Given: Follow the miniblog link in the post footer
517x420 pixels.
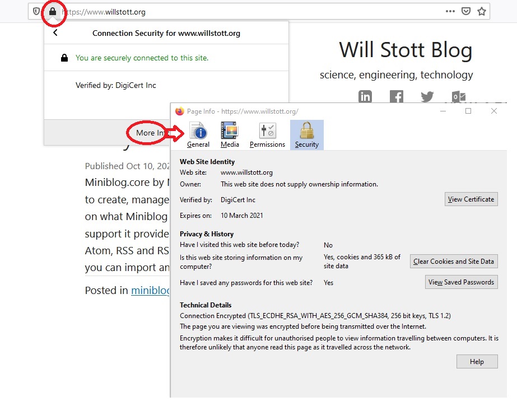Looking at the screenshot, I should click(x=150, y=290).
